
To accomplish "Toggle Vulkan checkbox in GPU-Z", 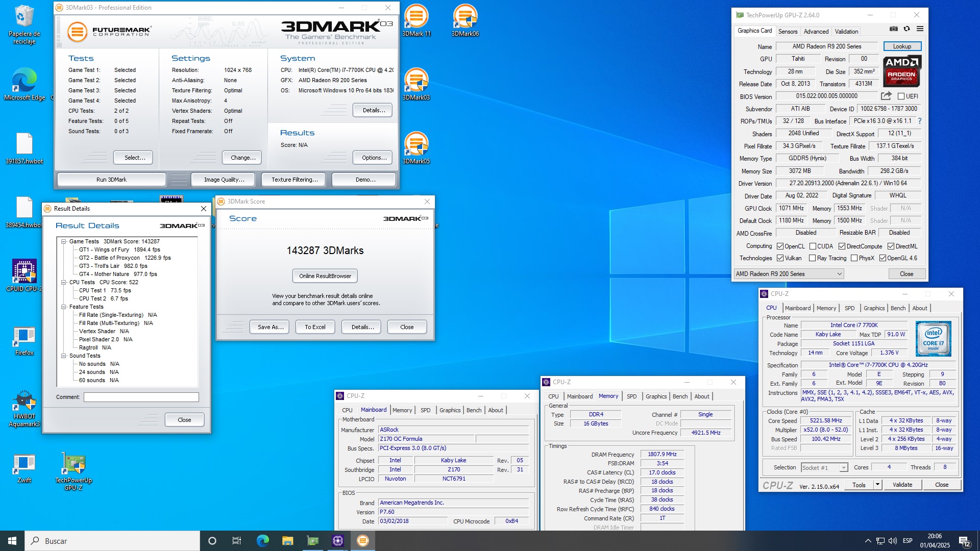I will point(780,258).
